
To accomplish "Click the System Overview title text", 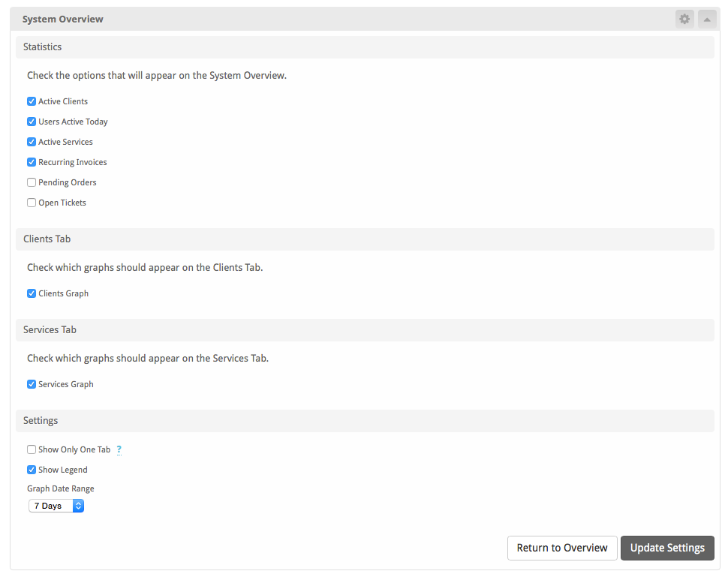I will click(x=63, y=19).
